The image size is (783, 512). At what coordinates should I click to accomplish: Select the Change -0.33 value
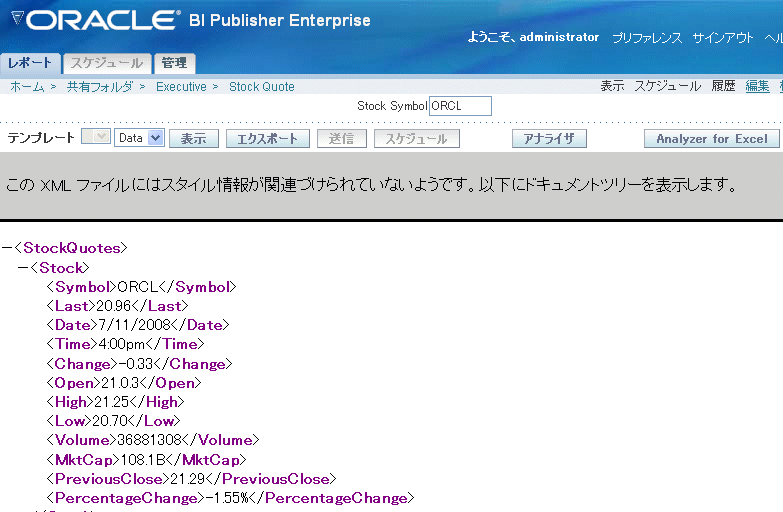(136, 364)
